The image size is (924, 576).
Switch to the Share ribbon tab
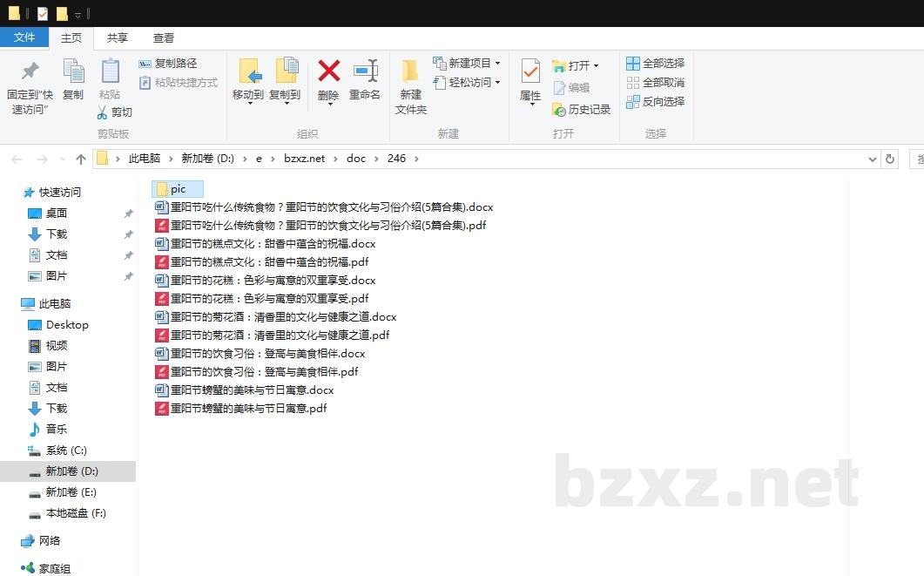[117, 37]
